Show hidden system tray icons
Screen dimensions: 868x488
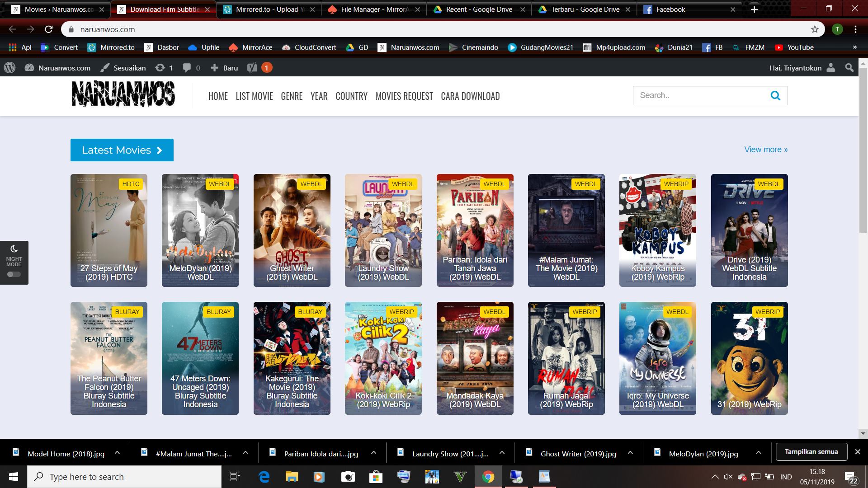(715, 477)
